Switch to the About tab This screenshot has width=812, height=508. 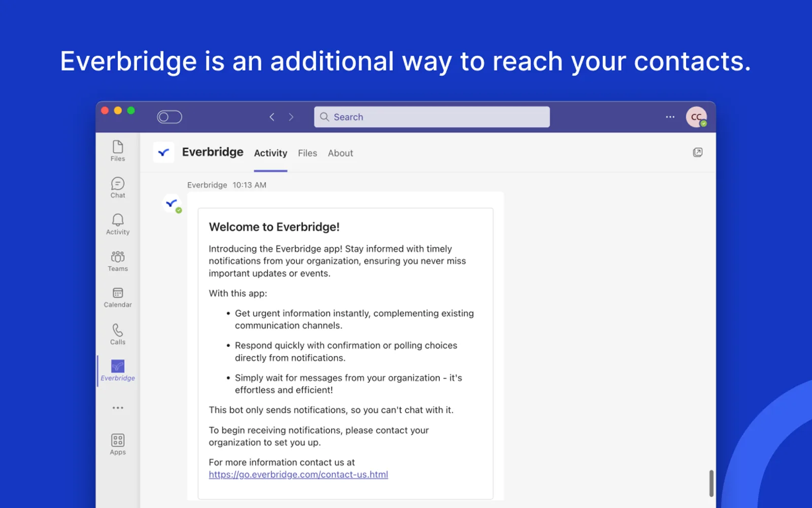341,153
